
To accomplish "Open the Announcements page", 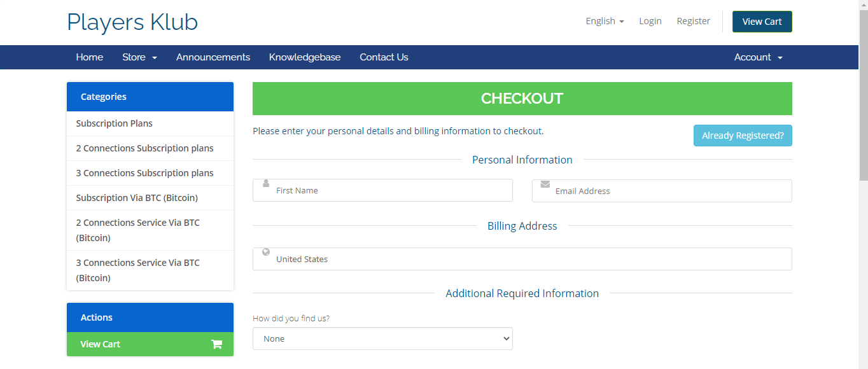I will coord(213,57).
